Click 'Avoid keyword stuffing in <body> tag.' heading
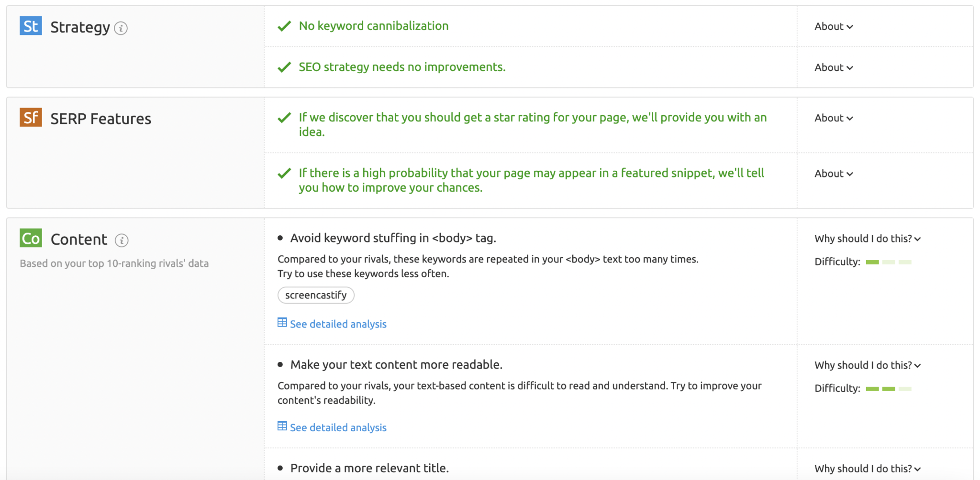980x480 pixels. point(393,238)
